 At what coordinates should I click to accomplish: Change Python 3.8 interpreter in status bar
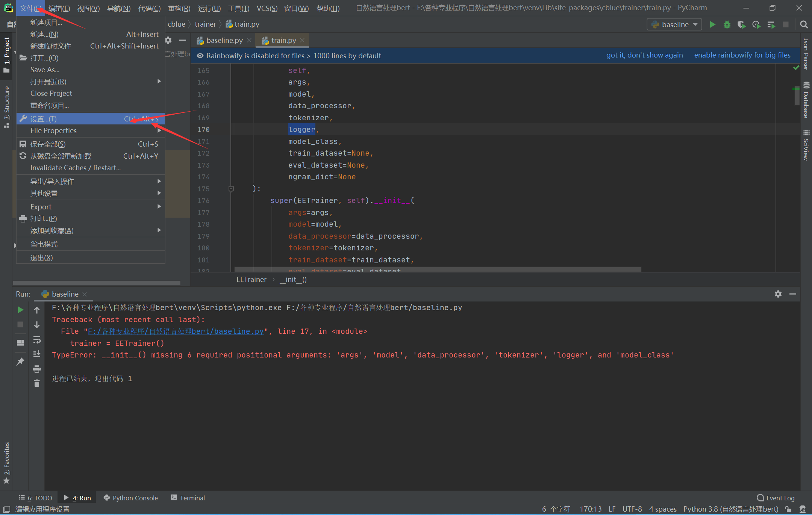(x=730, y=509)
